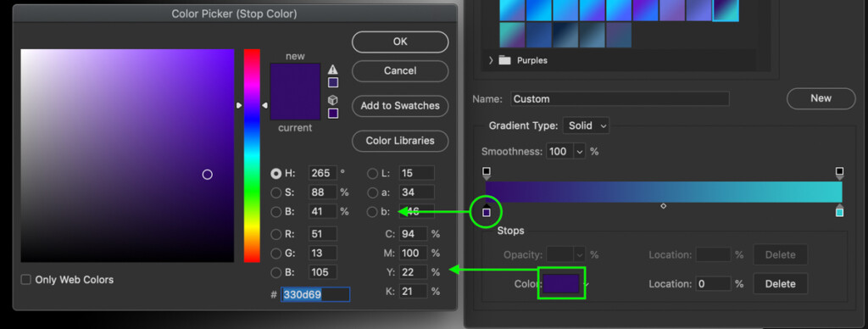Click the Smoothness value field 100

tap(560, 151)
